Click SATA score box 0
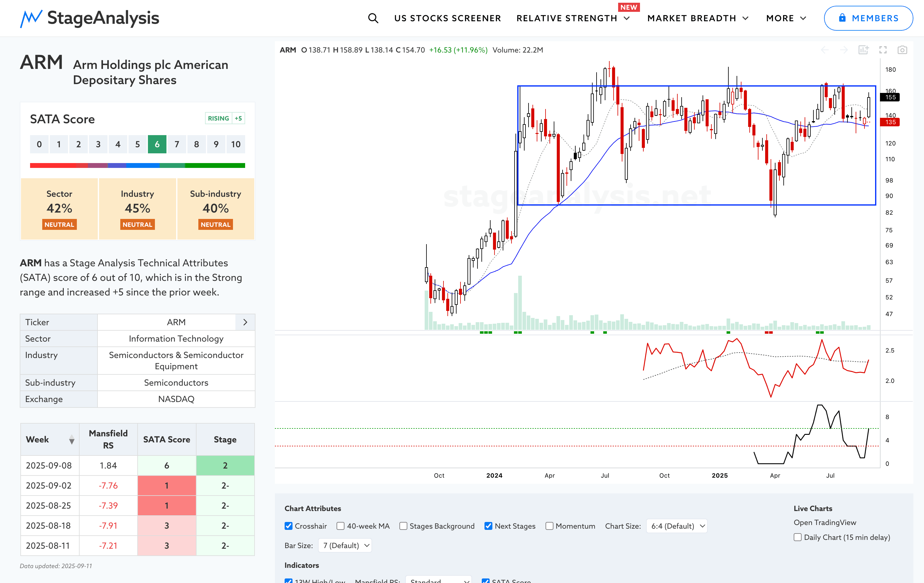924x583 pixels. coord(39,144)
